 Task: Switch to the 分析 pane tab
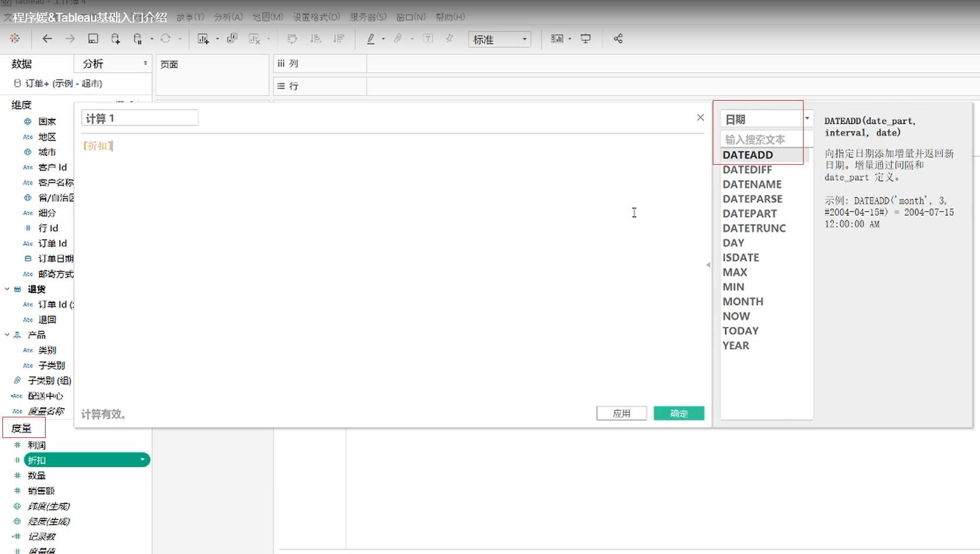pyautogui.click(x=93, y=63)
